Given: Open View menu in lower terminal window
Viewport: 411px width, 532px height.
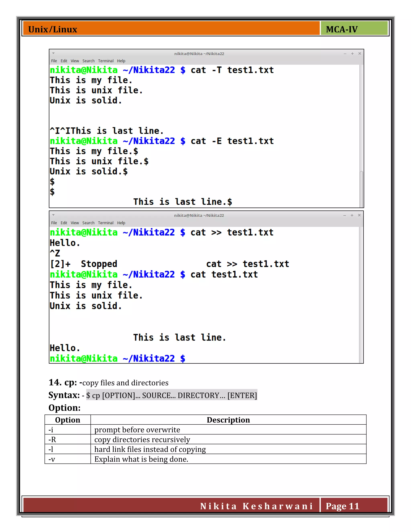Looking at the screenshot, I should point(75,223).
